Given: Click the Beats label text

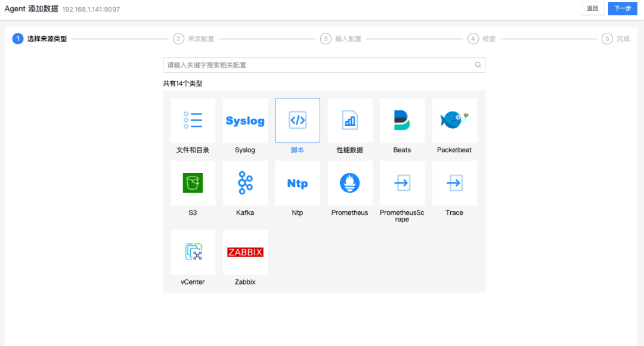Looking at the screenshot, I should click(x=402, y=150).
